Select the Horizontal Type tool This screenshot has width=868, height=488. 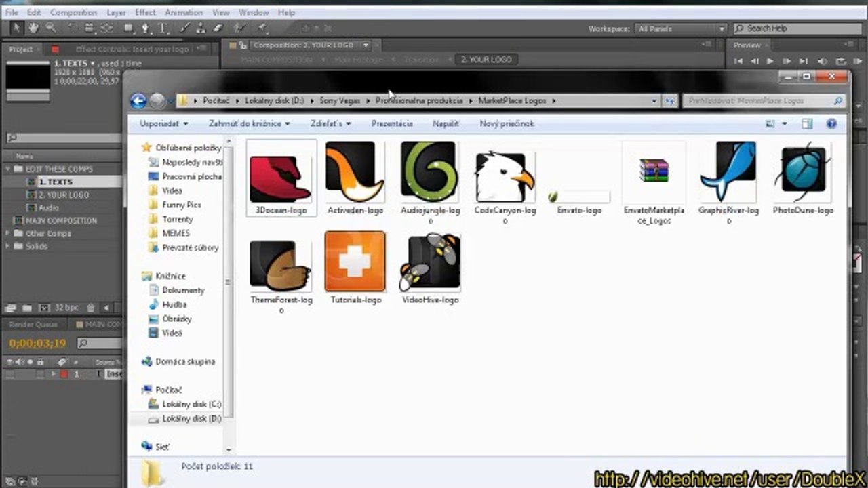coord(163,28)
